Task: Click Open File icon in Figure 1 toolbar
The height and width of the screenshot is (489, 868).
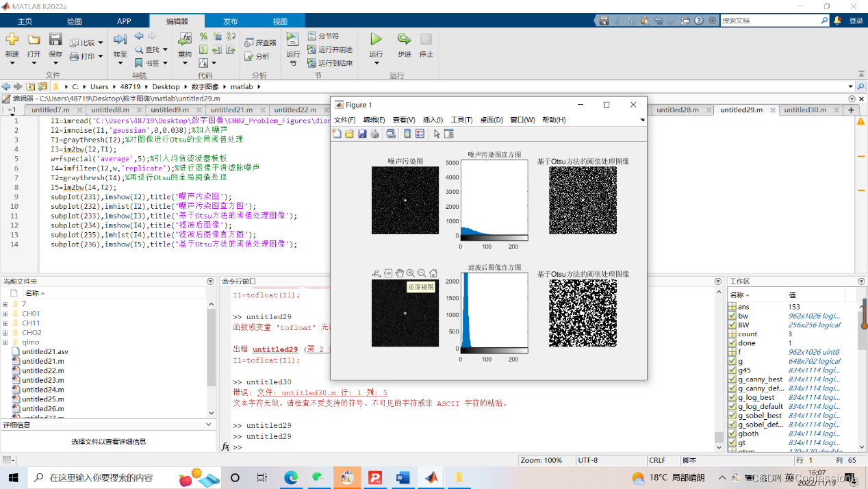Action: (349, 134)
